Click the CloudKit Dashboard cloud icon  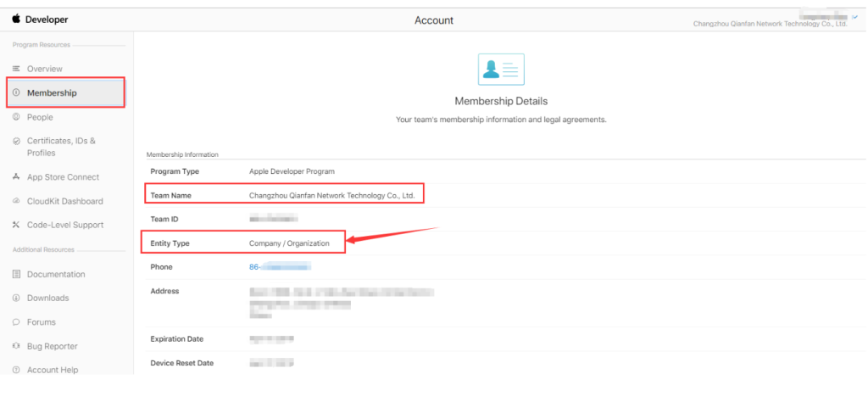pos(16,202)
